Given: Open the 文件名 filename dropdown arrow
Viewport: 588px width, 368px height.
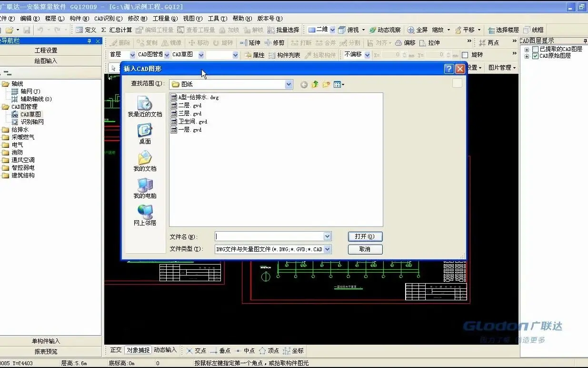Looking at the screenshot, I should 327,236.
